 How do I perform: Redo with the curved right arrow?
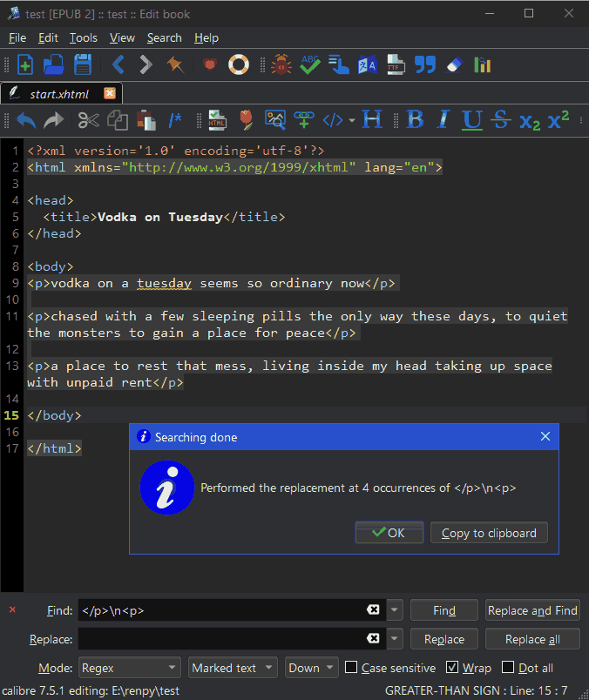(x=54, y=120)
